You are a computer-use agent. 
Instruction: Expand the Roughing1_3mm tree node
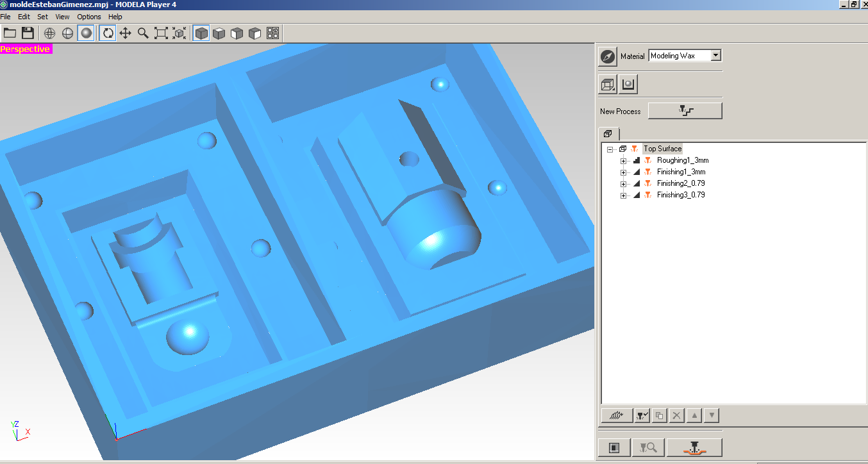pyautogui.click(x=623, y=160)
